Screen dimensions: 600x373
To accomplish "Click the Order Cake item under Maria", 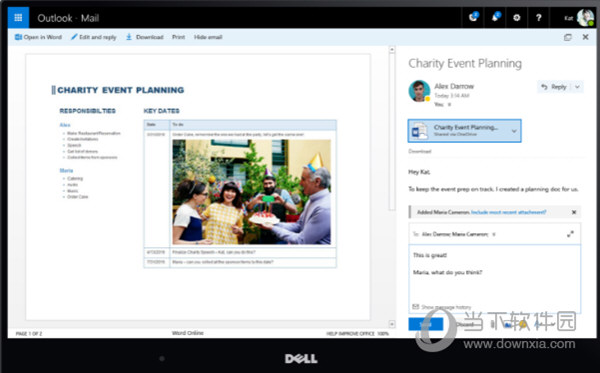I will coord(78,197).
